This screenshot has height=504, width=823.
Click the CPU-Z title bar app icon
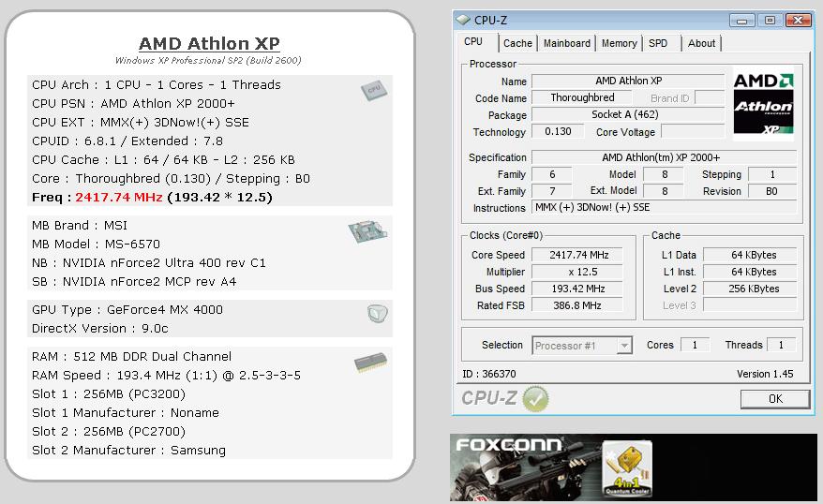click(463, 20)
